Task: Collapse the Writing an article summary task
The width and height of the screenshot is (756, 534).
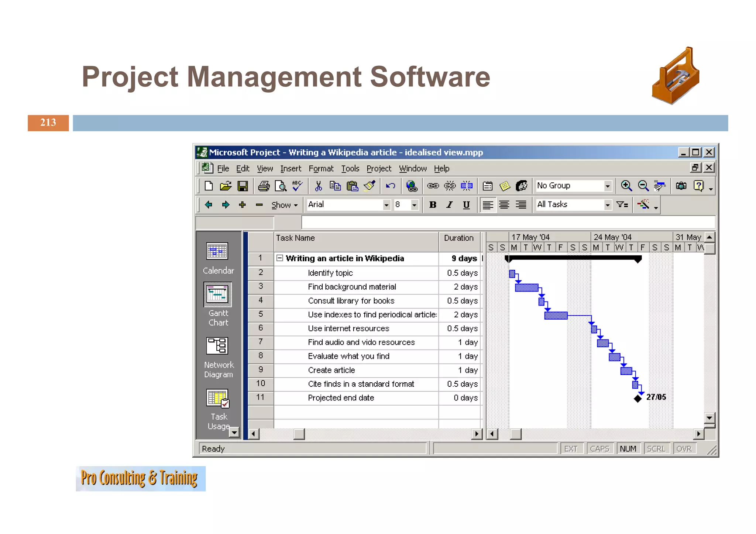Action: [x=280, y=258]
